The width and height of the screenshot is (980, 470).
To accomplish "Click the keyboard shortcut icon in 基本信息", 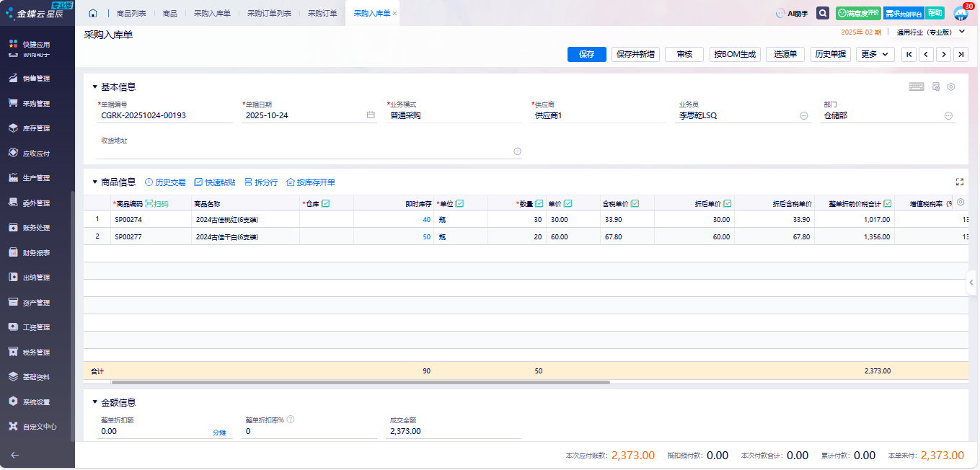I will point(916,87).
